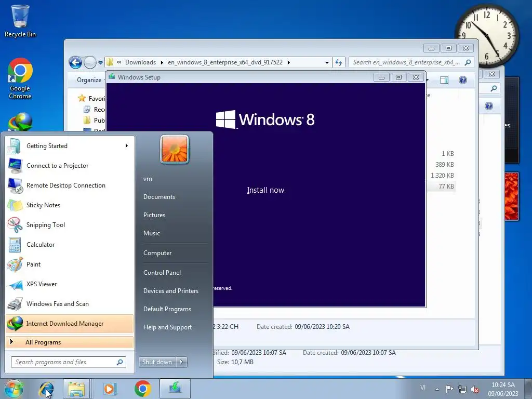This screenshot has width=532, height=399.
Task: Click Favorites in the Explorer navigation pane
Action: [x=91, y=98]
